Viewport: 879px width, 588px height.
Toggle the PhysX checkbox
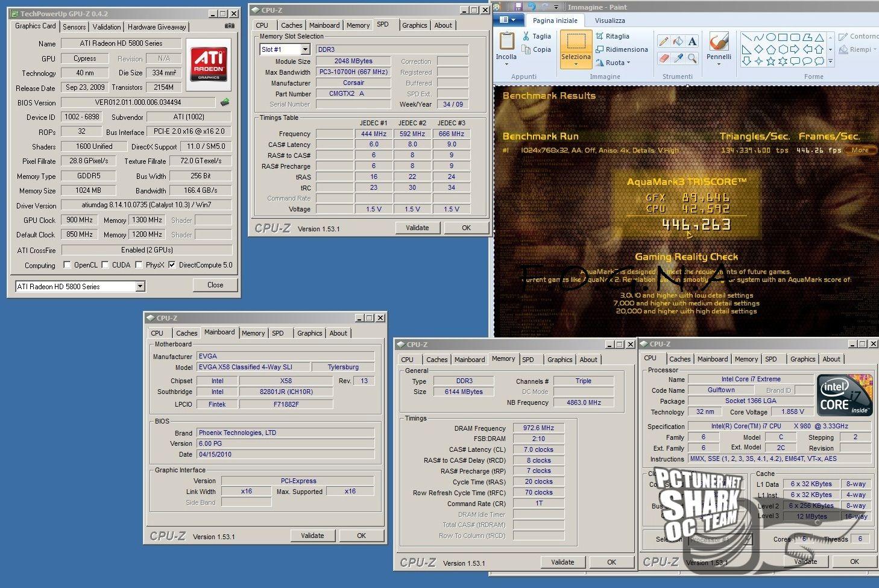tap(139, 265)
